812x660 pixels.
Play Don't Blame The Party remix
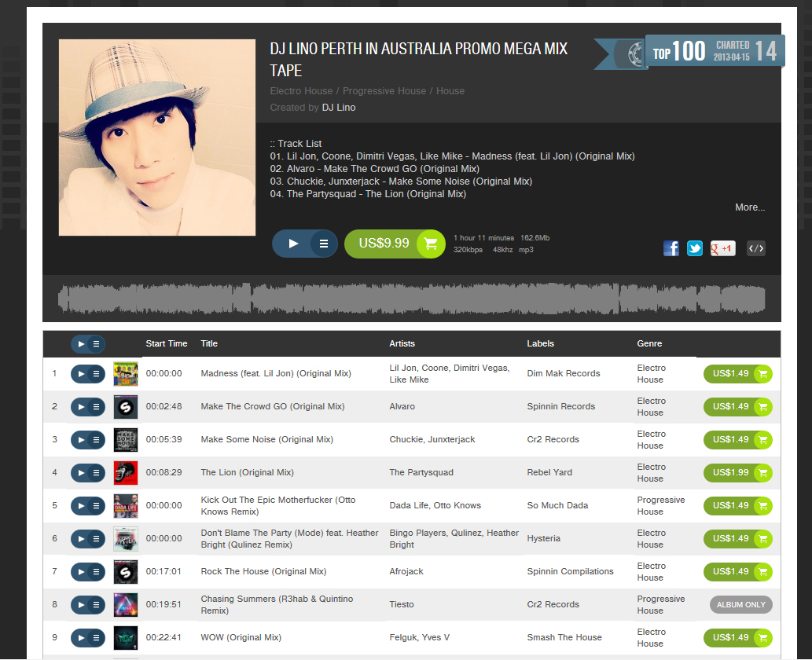81,539
